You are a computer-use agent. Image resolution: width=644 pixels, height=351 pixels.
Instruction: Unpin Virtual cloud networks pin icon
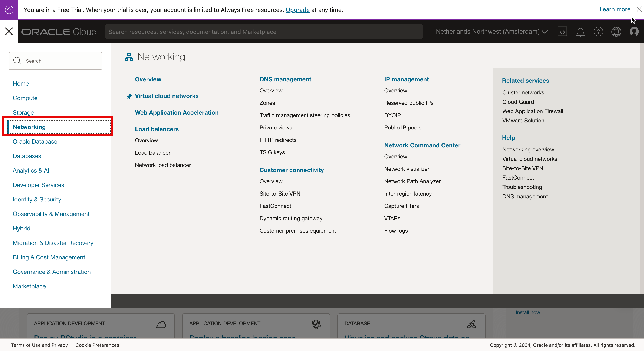(129, 96)
